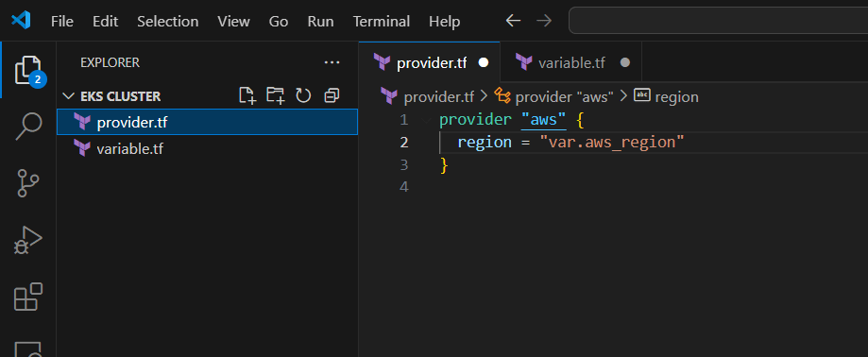Click the EXPLORER panel title
The height and width of the screenshot is (357, 868).
[x=111, y=62]
